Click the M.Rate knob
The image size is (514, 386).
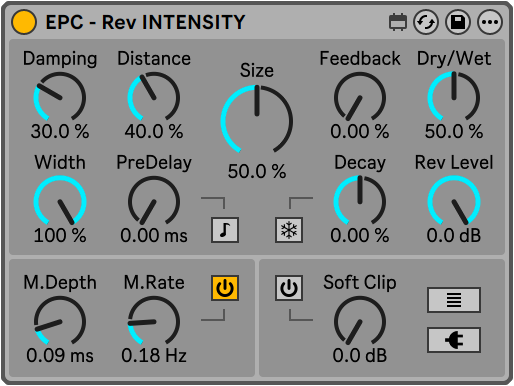(x=154, y=321)
